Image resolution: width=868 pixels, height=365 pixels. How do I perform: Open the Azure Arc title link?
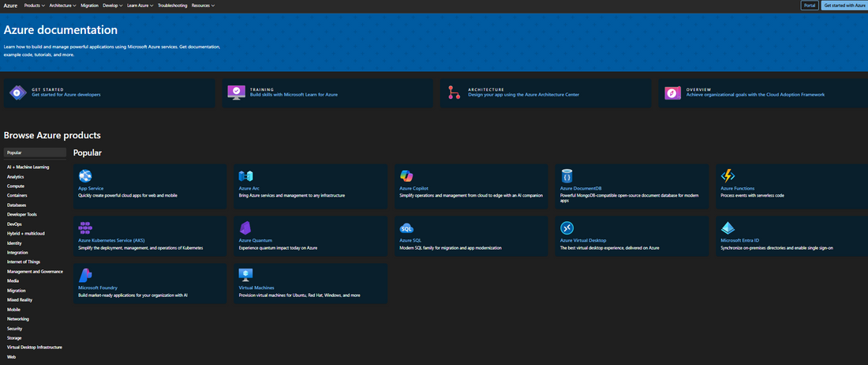(x=249, y=189)
